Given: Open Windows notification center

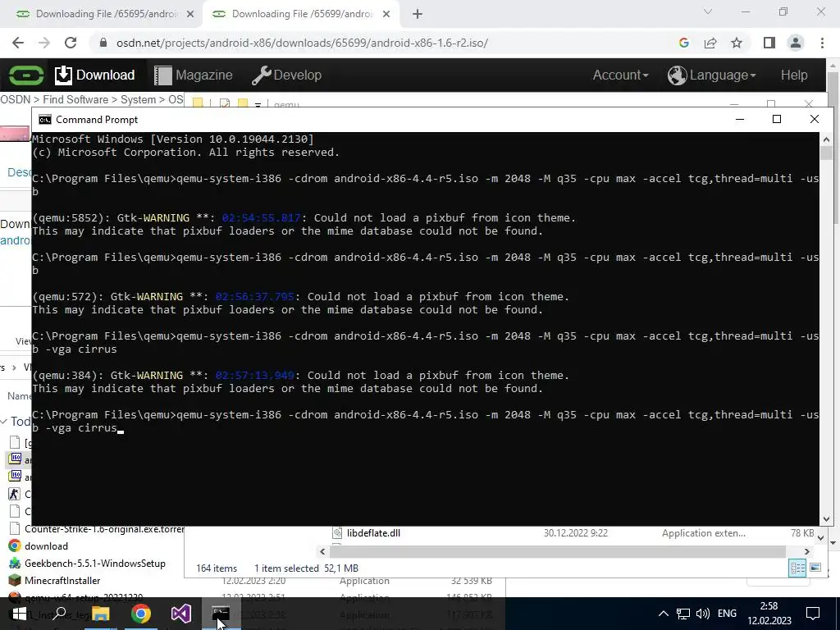Looking at the screenshot, I should point(813,614).
